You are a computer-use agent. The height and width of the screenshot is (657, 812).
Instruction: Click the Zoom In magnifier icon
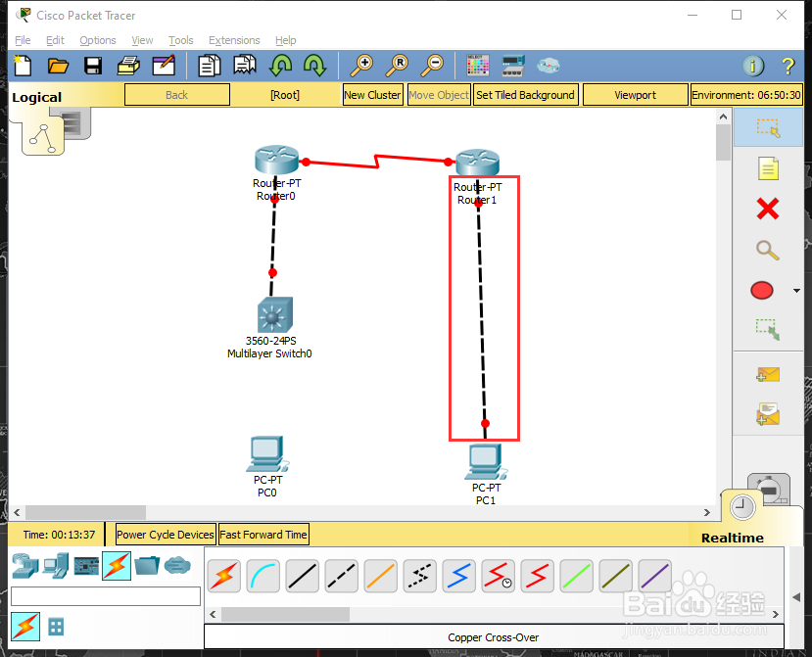[361, 66]
